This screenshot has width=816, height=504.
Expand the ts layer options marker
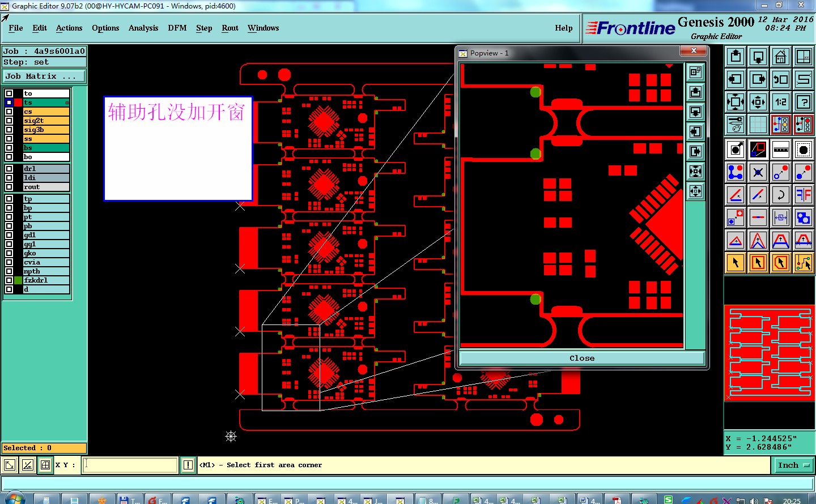(67, 102)
